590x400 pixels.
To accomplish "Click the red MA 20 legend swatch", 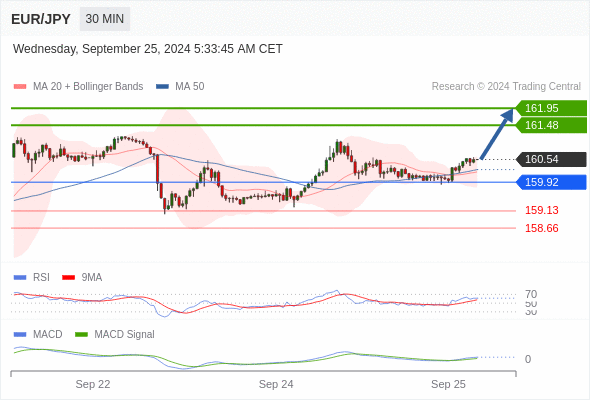I will pyautogui.click(x=20, y=87).
